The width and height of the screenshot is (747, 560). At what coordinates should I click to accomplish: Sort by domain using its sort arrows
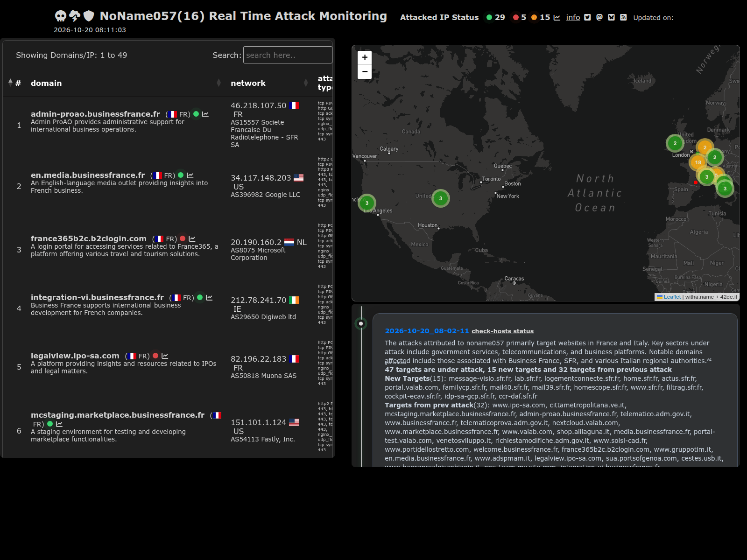(x=218, y=83)
